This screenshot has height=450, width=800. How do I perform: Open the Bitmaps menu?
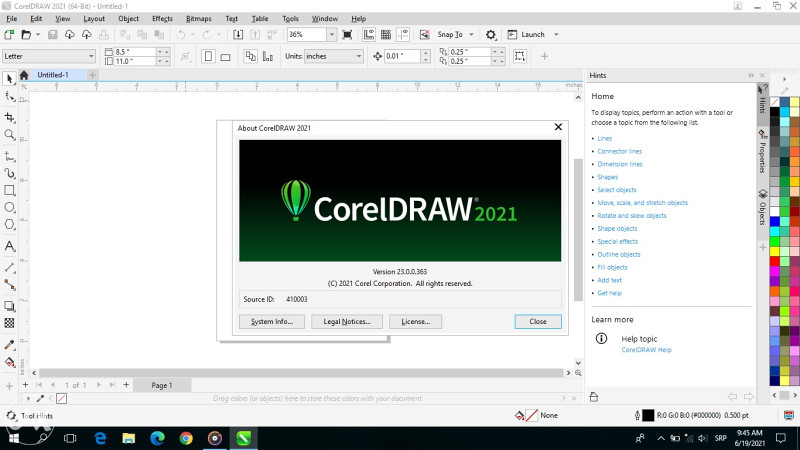pos(198,18)
